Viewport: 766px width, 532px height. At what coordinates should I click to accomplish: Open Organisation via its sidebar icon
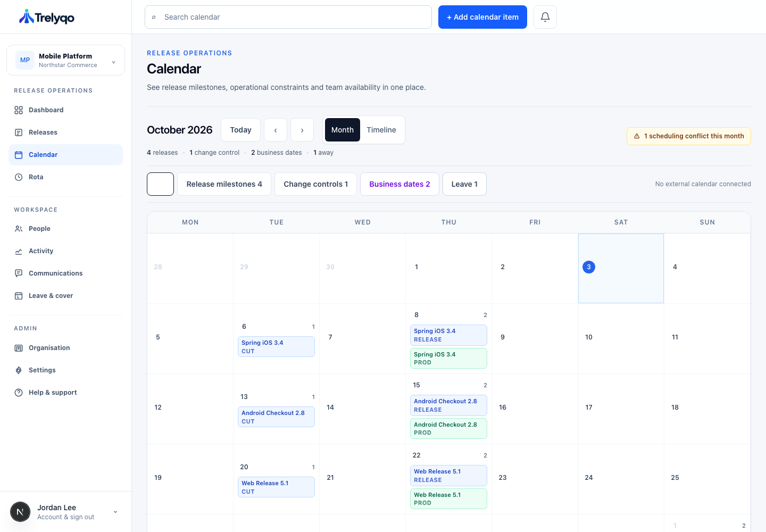click(x=19, y=348)
